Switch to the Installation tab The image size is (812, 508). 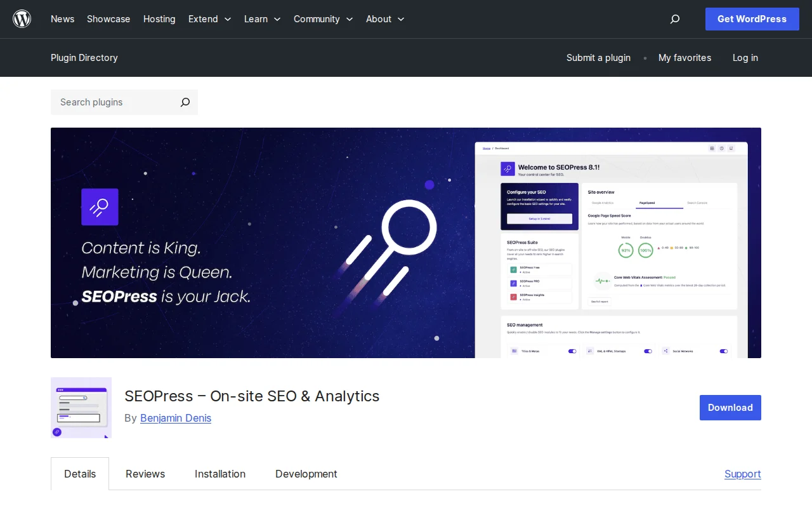pyautogui.click(x=220, y=474)
